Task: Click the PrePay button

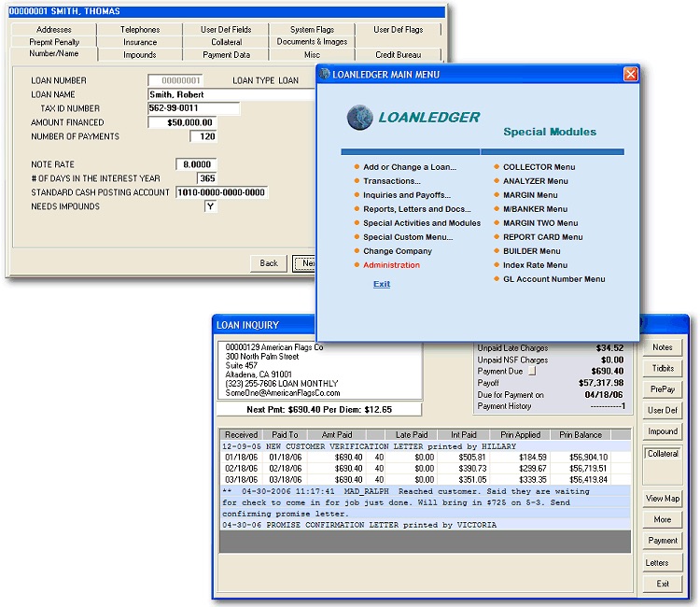Action: click(x=663, y=389)
